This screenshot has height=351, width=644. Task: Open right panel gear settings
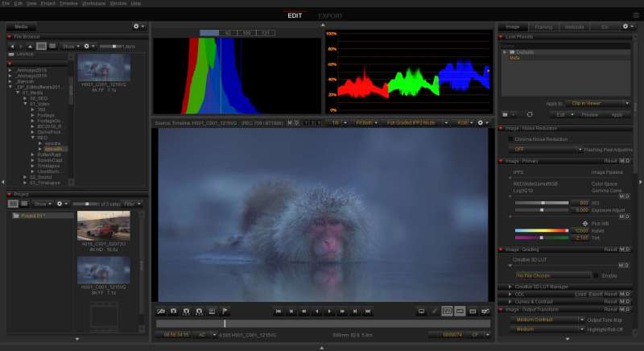[628, 27]
